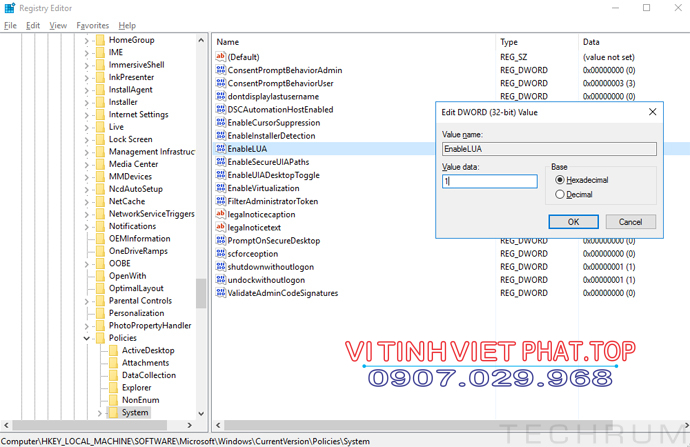Click the Value data input field
The width and height of the screenshot is (690, 447).
point(490,182)
